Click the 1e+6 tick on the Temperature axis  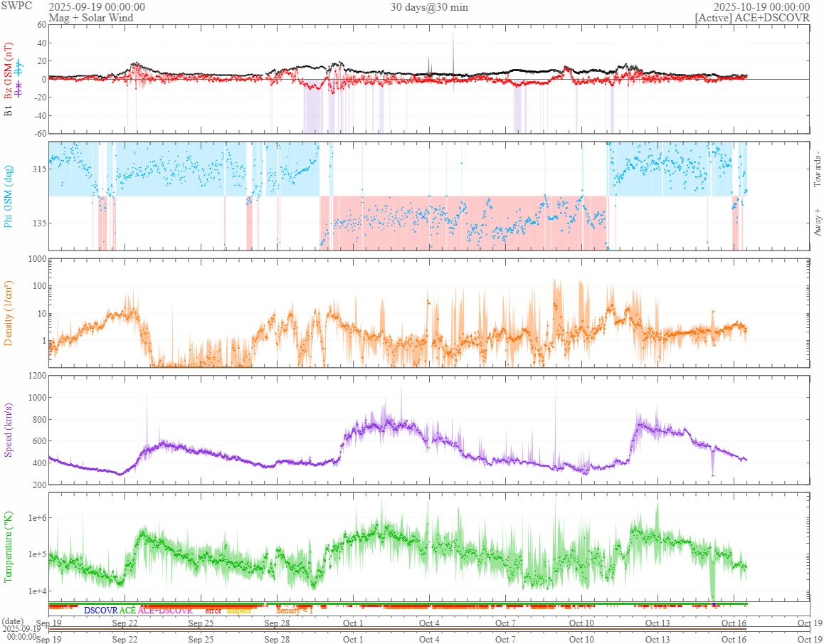(x=37, y=518)
